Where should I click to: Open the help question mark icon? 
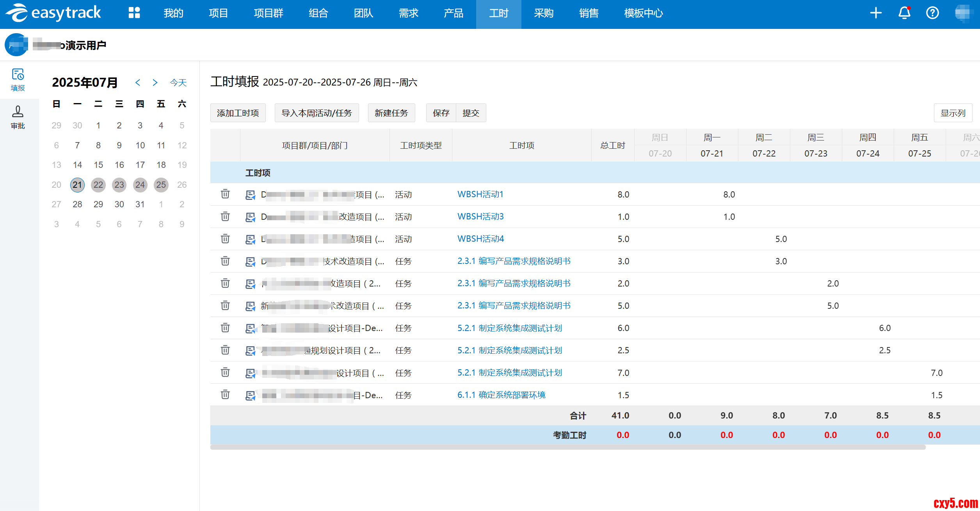point(932,13)
